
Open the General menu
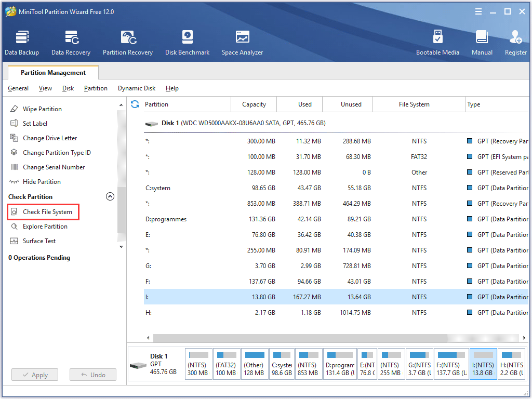[18, 88]
